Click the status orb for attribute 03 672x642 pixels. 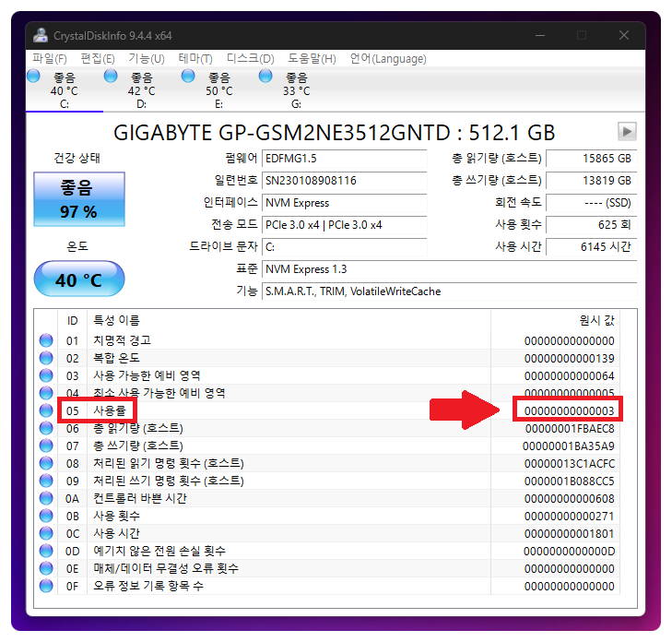[x=46, y=375]
